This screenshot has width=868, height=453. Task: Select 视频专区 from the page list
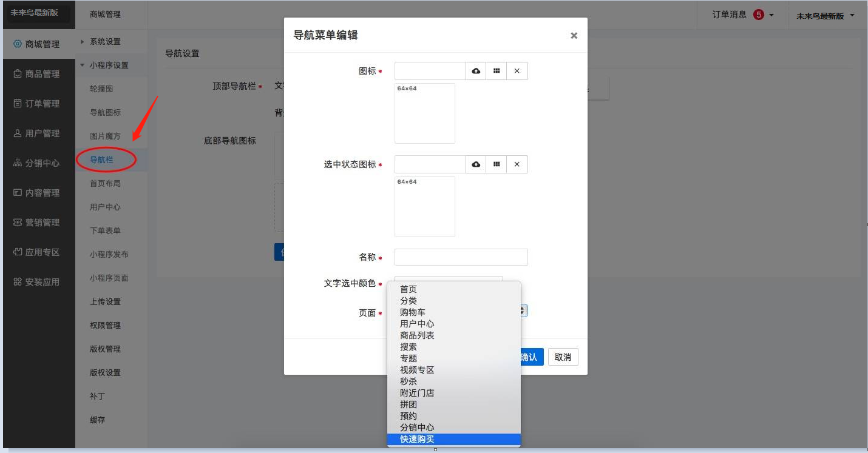tap(454, 370)
